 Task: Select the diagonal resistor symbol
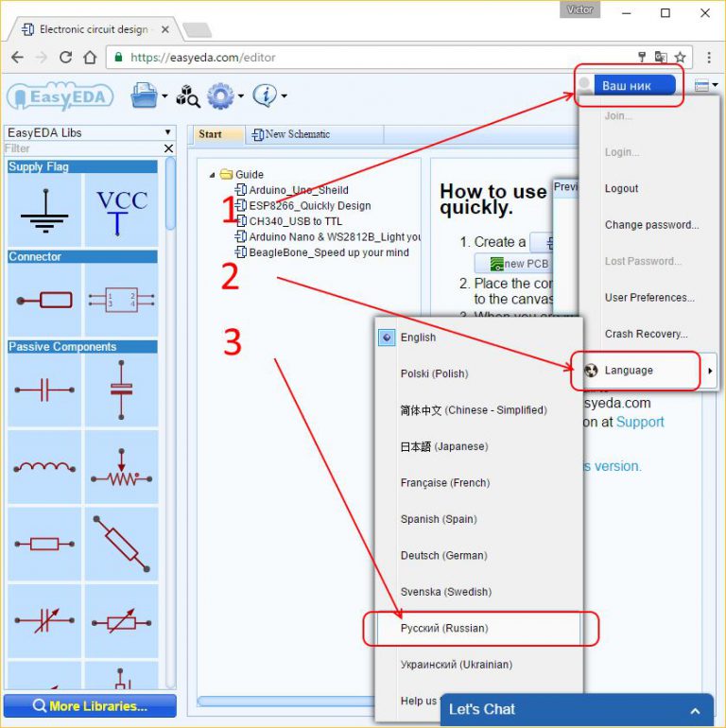coord(122,544)
